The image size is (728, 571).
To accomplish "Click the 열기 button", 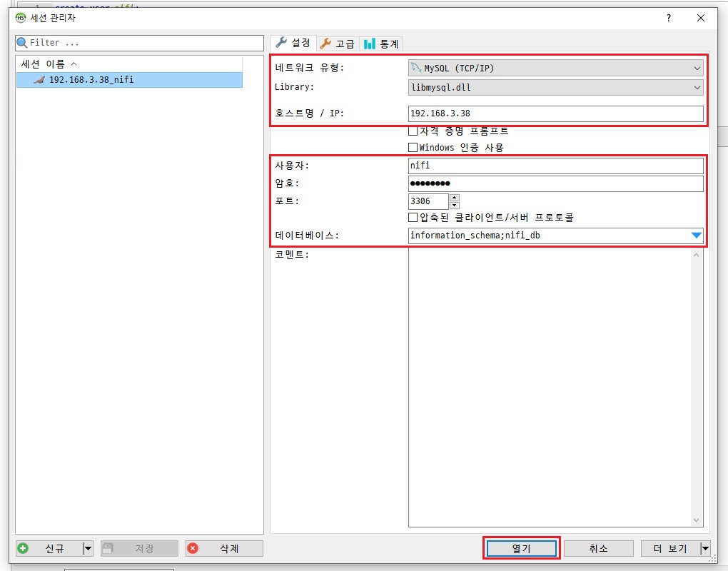I will (522, 548).
